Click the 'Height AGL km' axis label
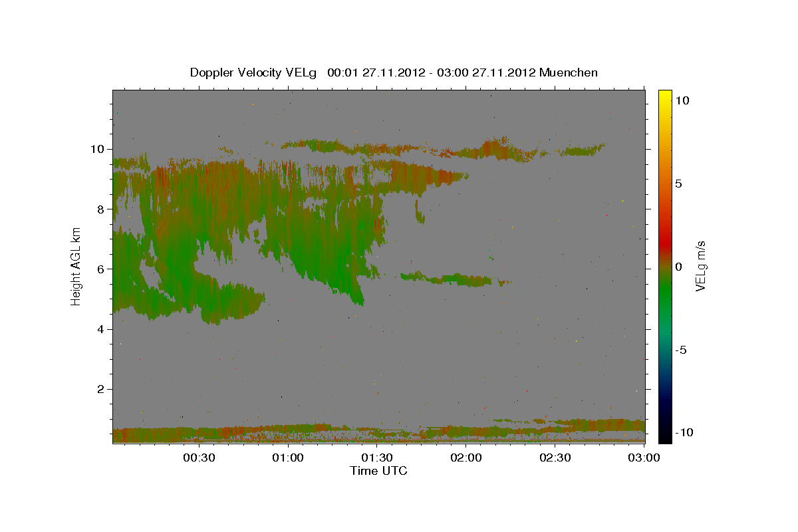The height and width of the screenshot is (532, 798). [76, 266]
